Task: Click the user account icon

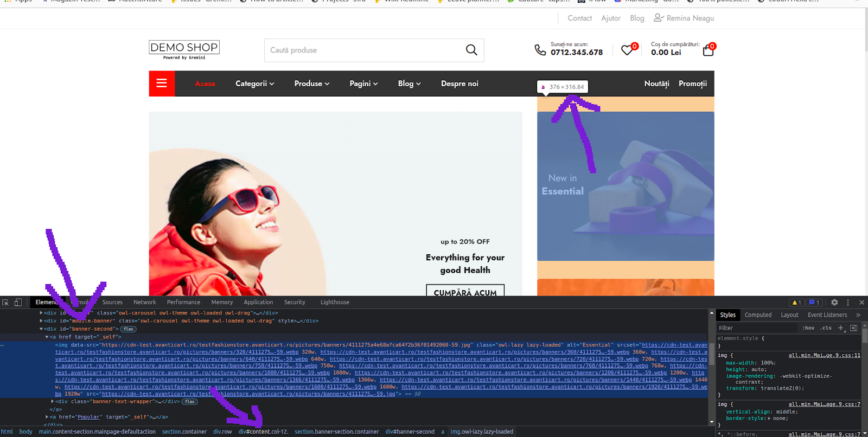Action: (x=659, y=18)
